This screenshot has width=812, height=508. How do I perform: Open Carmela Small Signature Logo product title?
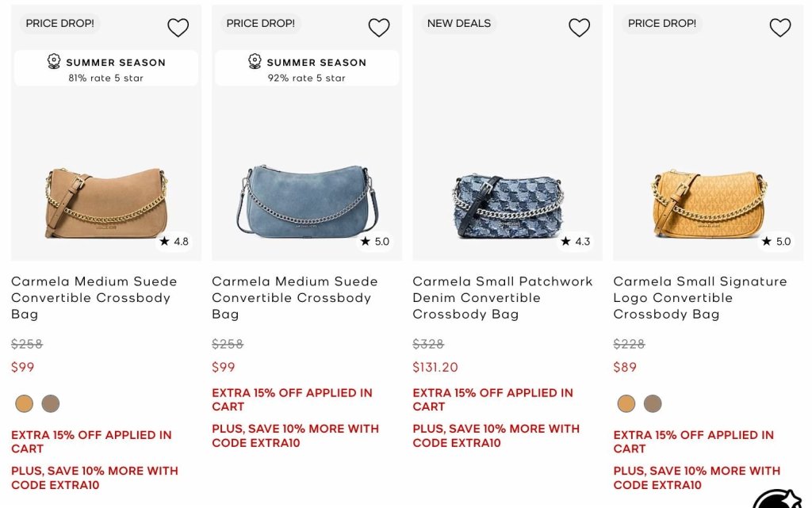pyautogui.click(x=700, y=298)
